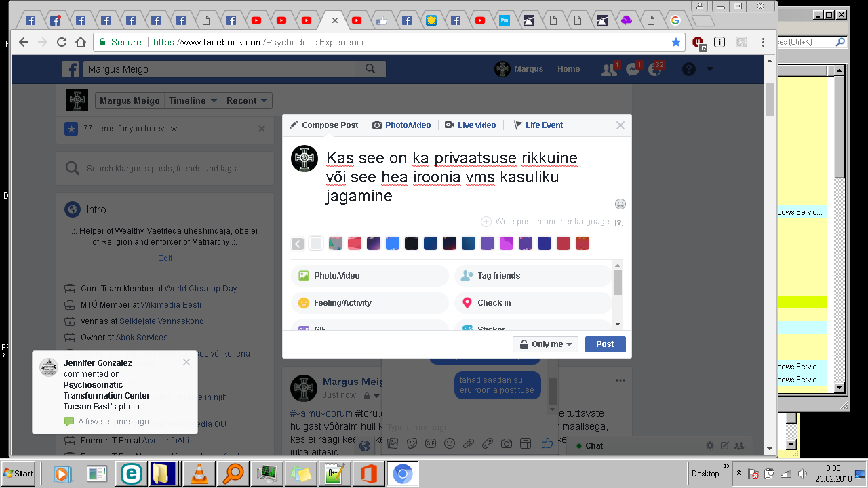Expand the Timeline dropdown
Image resolution: width=868 pixels, height=488 pixels.
(x=194, y=101)
